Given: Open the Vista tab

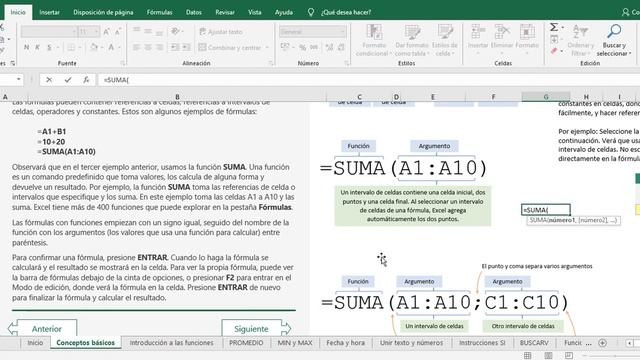Looking at the screenshot, I should (254, 12).
